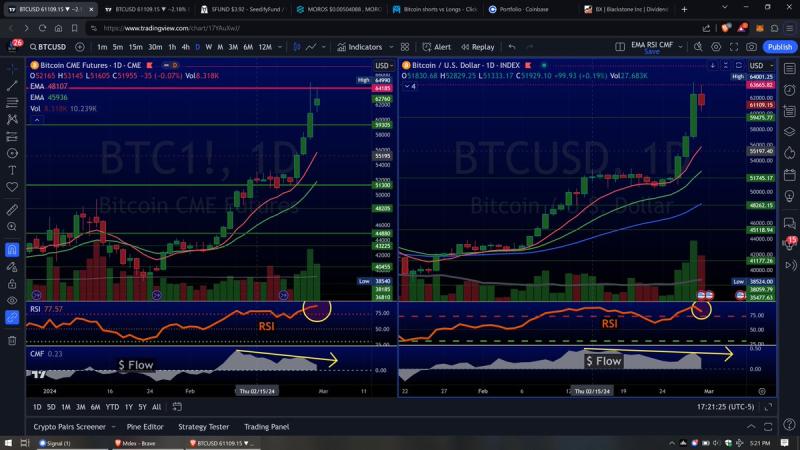
Task: Set date range to 1M
Action: [66, 407]
